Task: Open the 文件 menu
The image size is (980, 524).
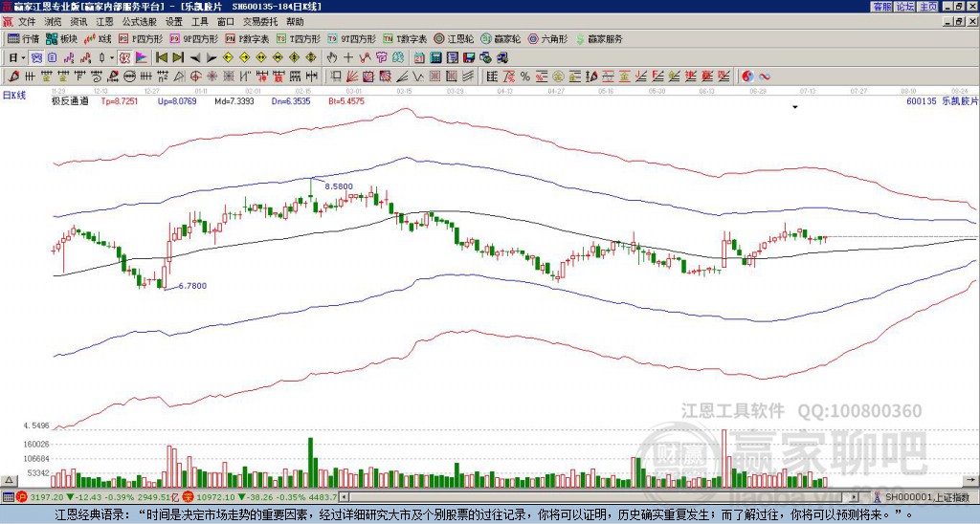Action: point(27,22)
